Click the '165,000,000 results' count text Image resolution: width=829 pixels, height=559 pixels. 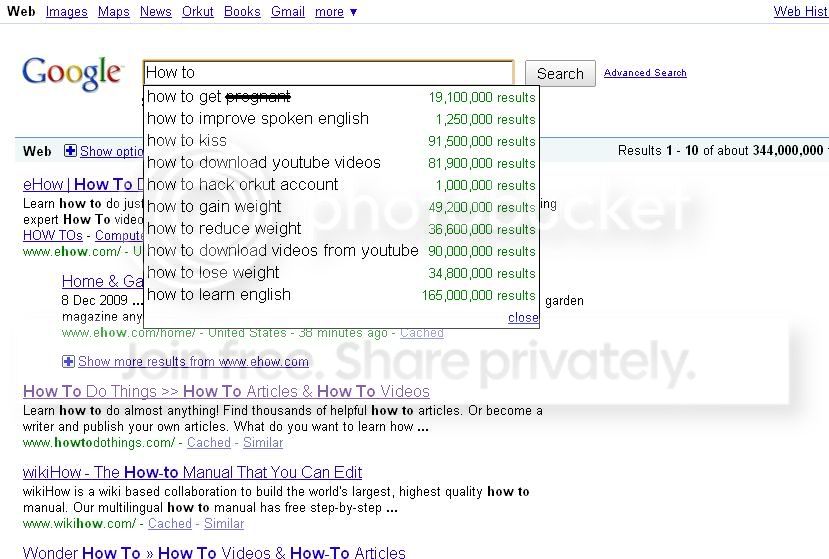pyautogui.click(x=478, y=295)
